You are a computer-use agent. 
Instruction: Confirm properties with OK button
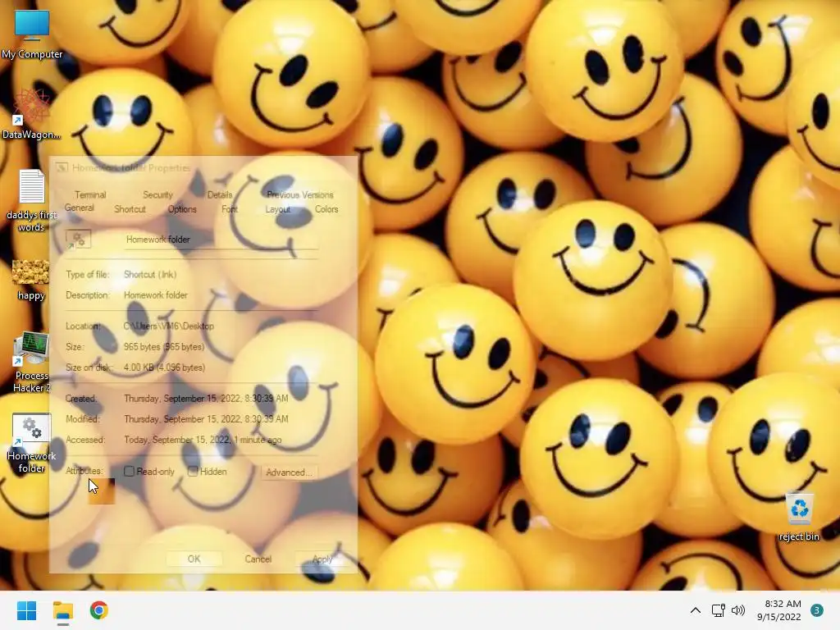coord(194,559)
